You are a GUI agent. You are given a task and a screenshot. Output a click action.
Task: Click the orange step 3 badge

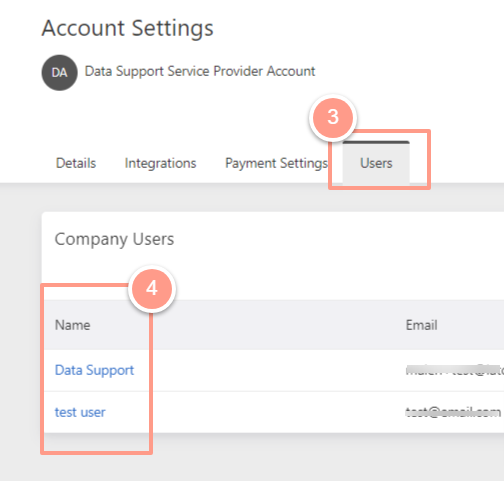click(x=333, y=117)
